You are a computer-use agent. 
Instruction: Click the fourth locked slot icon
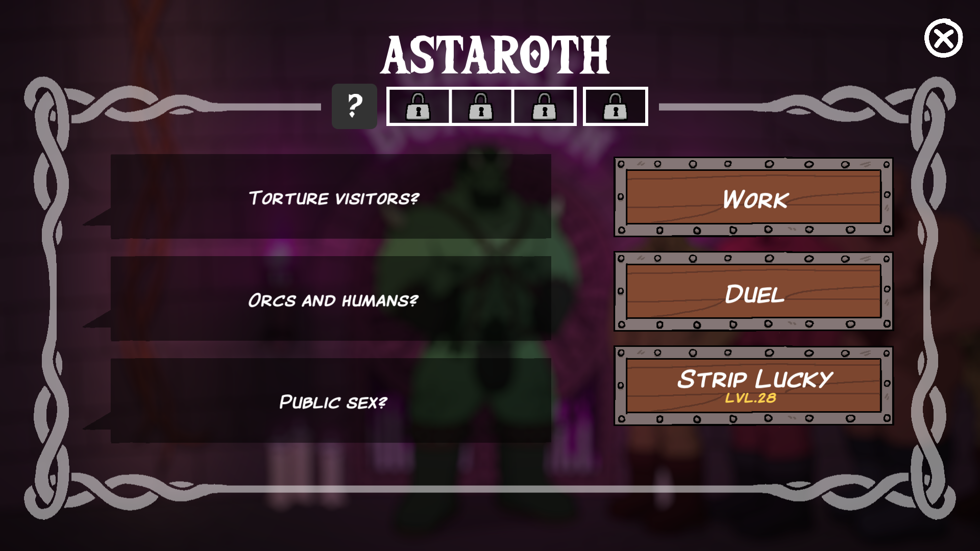pos(614,106)
